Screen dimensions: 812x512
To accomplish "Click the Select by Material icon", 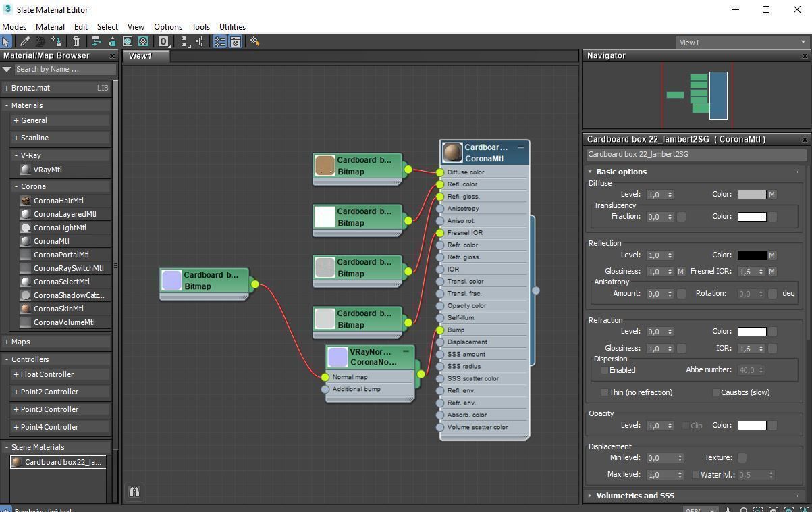I will click(254, 41).
